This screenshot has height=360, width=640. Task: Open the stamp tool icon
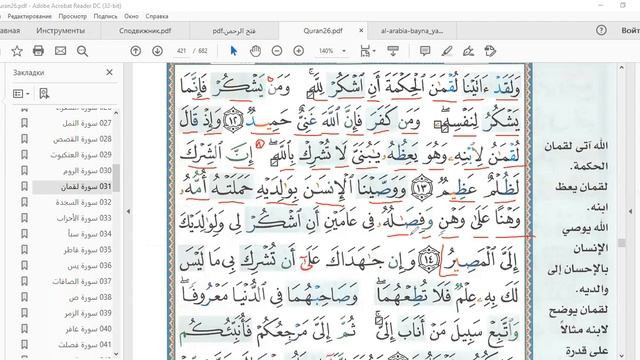[490, 51]
